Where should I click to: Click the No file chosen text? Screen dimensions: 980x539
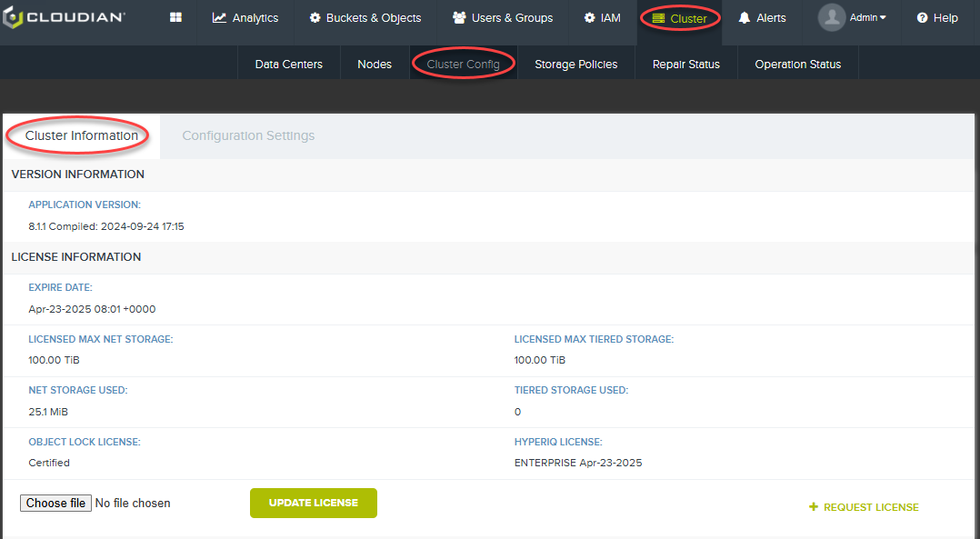(133, 503)
